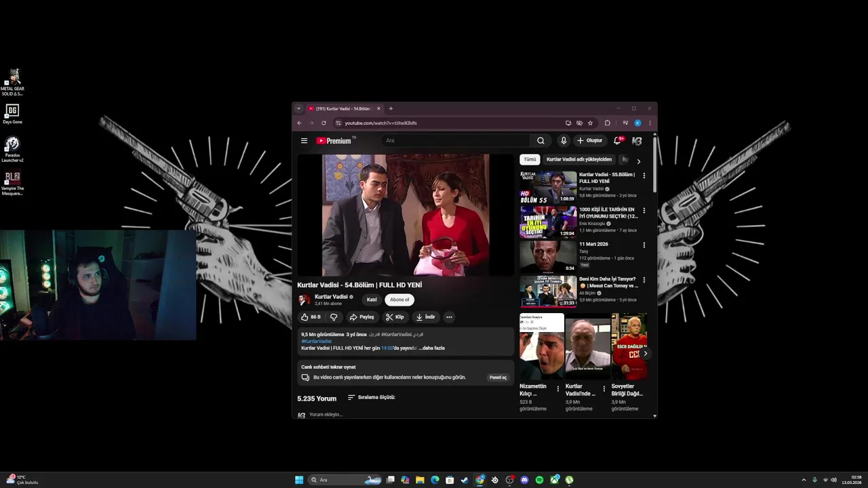Click Paneli aç to open chat replay
This screenshot has width=868, height=488.
[x=498, y=378]
